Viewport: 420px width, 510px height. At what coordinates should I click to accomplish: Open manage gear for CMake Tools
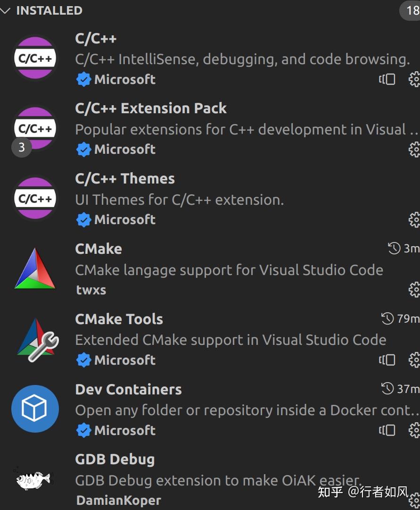tap(414, 360)
